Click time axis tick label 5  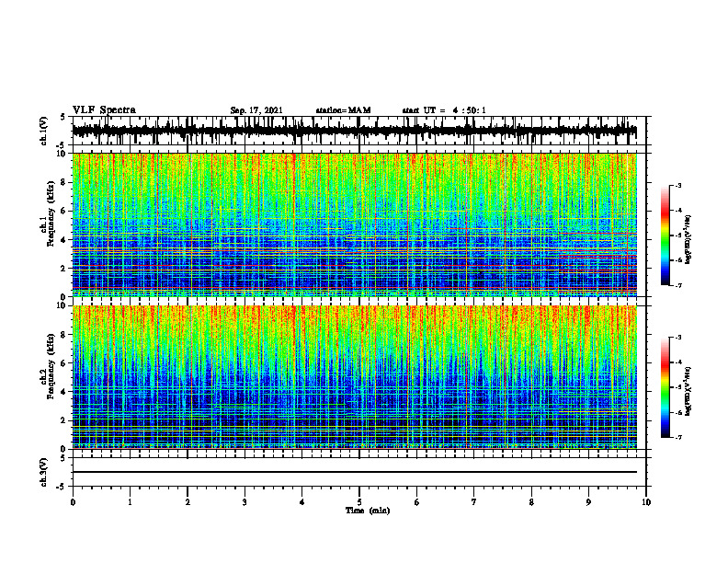point(359,502)
